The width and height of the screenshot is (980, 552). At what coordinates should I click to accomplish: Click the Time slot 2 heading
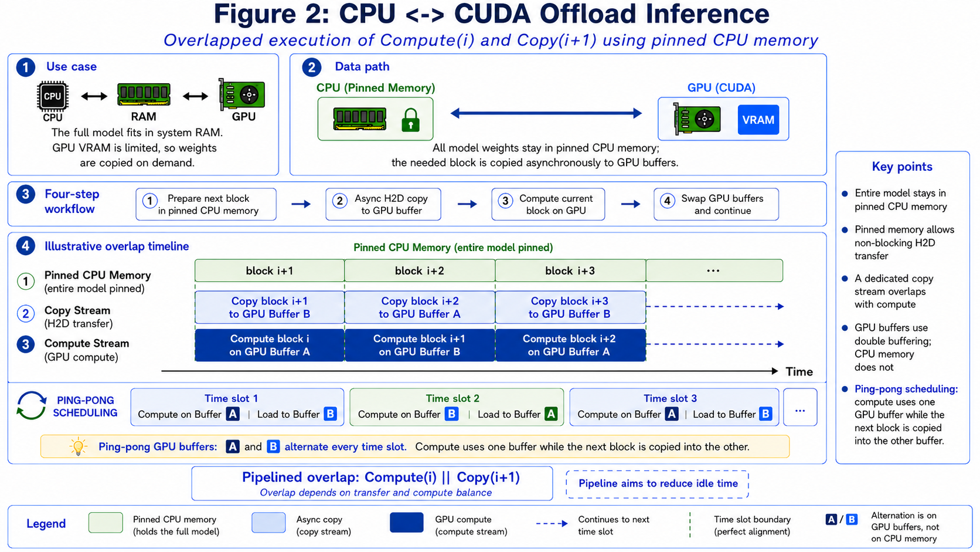pyautogui.click(x=452, y=398)
